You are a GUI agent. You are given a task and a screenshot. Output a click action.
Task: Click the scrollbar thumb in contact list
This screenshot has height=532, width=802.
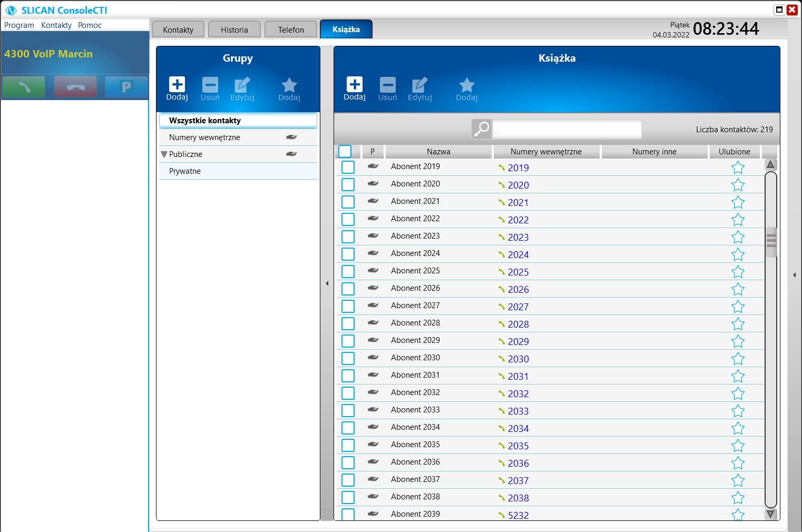point(771,242)
